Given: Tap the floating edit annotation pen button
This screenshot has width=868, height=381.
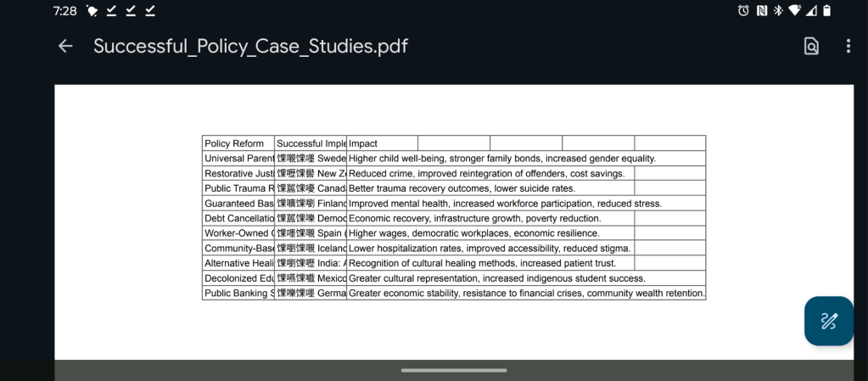Looking at the screenshot, I should point(828,321).
